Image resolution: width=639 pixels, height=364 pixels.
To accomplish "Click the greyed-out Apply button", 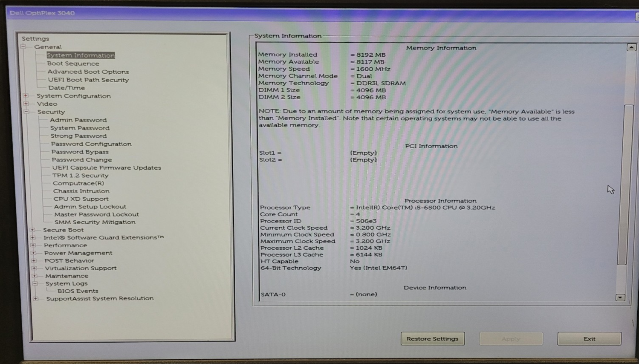I will (x=511, y=339).
